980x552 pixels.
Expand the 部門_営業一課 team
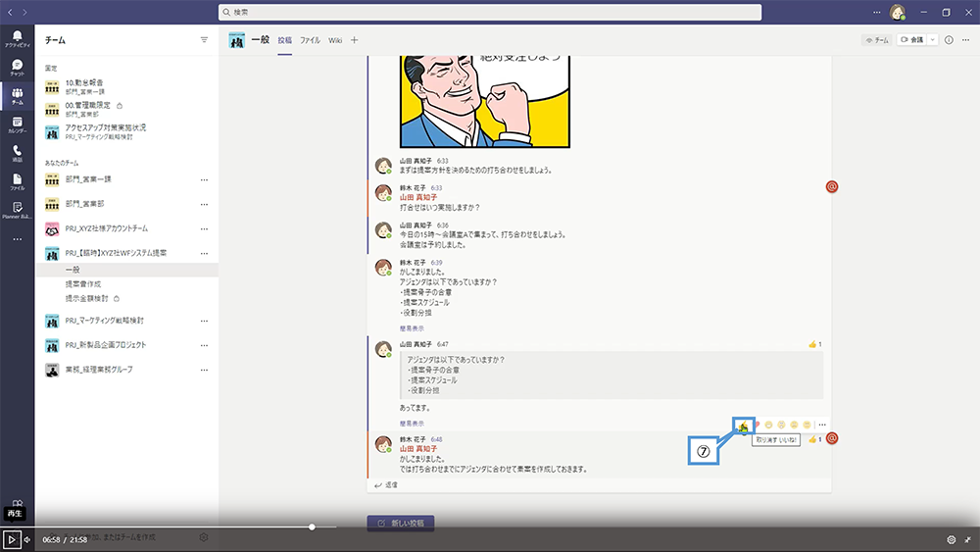[88, 179]
